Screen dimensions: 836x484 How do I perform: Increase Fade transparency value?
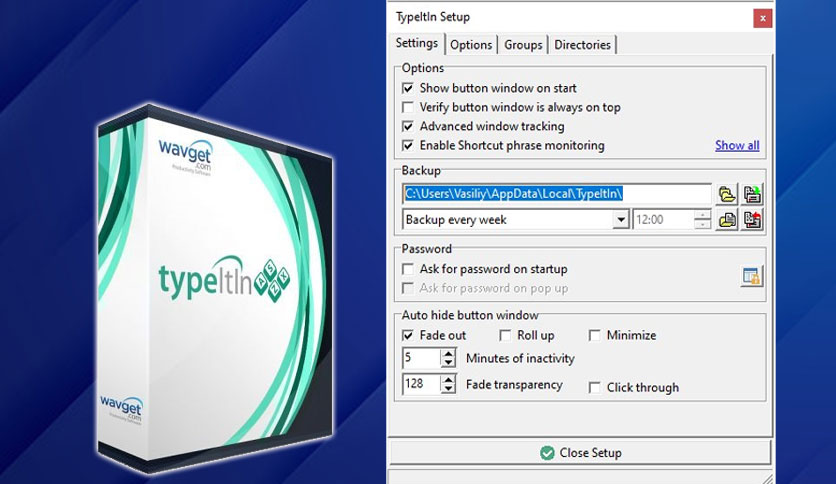coord(448,379)
